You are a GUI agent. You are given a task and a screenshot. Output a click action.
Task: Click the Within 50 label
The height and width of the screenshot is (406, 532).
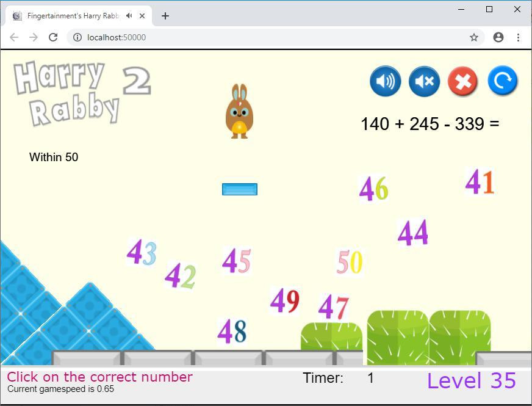click(54, 157)
